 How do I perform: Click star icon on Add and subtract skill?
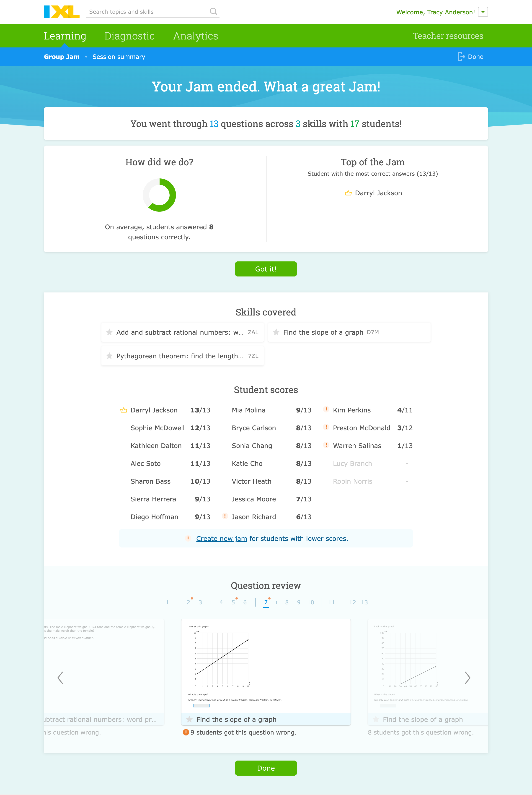[109, 332]
